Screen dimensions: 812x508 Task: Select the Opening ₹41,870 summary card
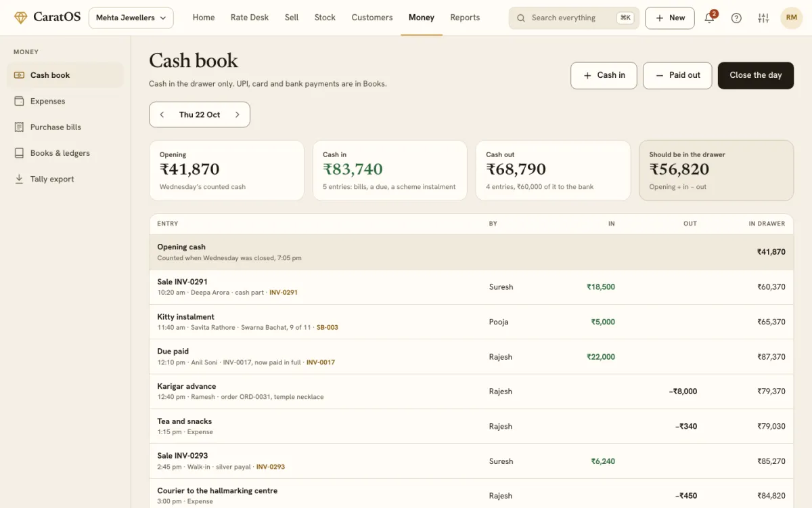pyautogui.click(x=227, y=171)
